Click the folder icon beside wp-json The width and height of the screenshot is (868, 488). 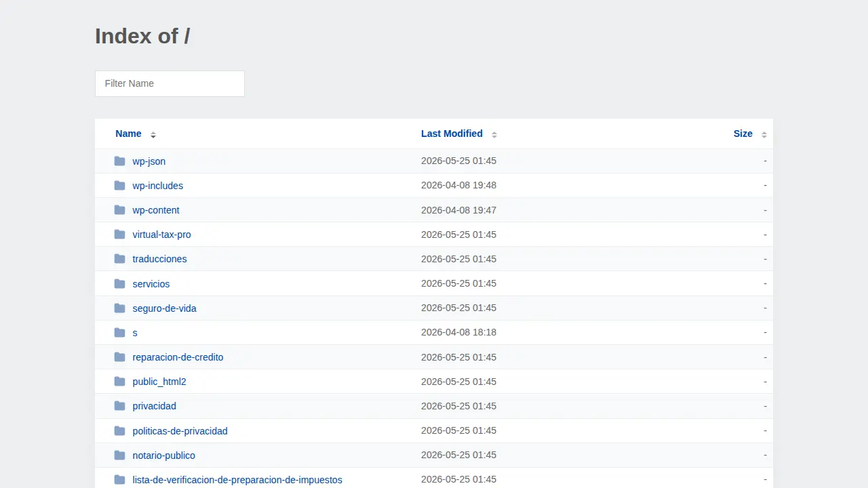(x=120, y=161)
